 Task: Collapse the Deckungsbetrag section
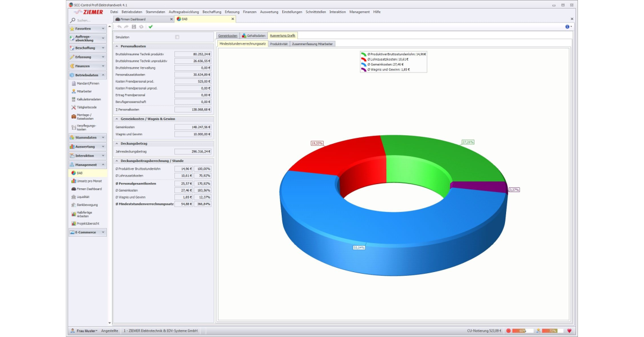click(x=116, y=143)
